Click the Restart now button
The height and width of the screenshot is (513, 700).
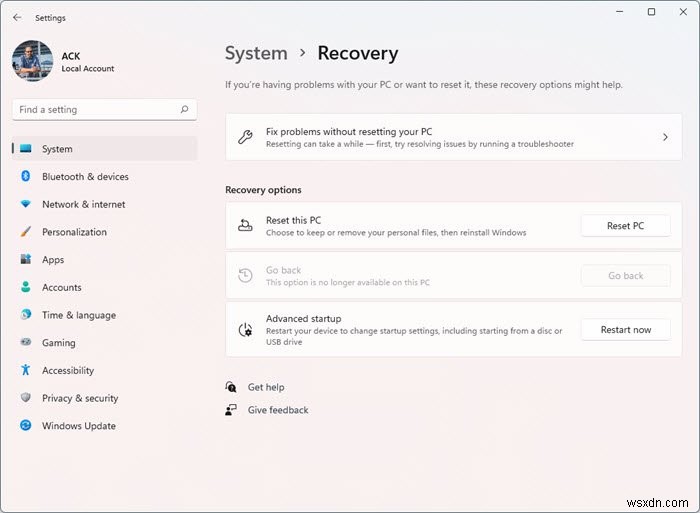click(x=625, y=330)
